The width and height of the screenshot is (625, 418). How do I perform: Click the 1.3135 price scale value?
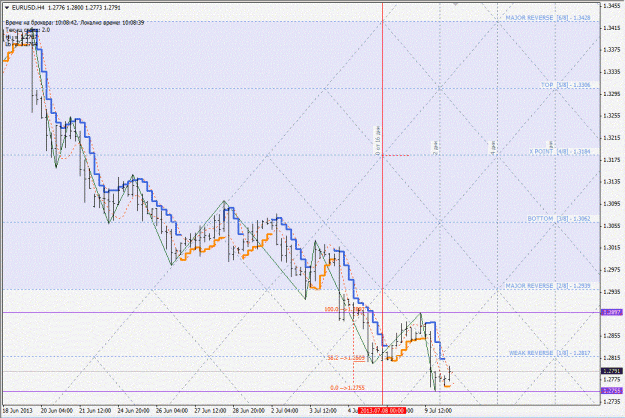click(x=612, y=182)
